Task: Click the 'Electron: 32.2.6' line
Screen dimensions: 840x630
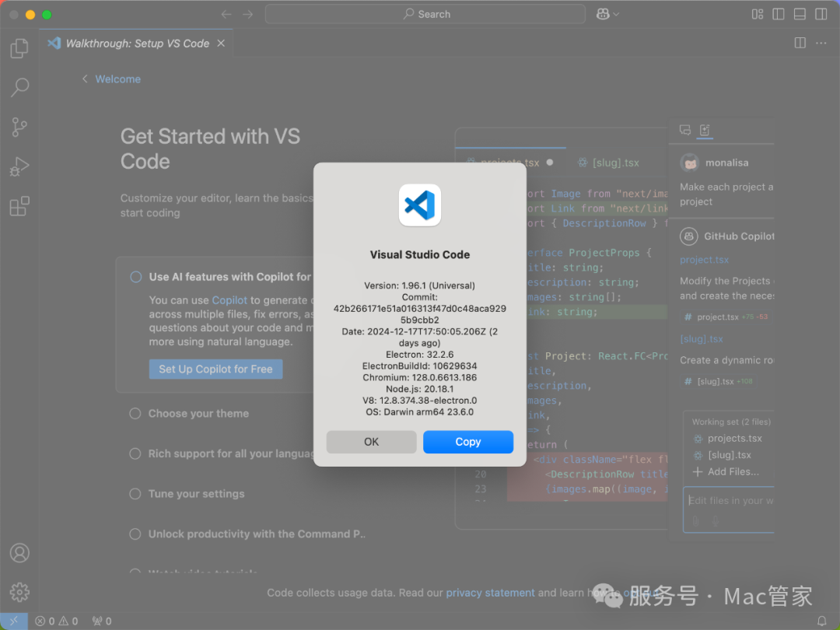Action: click(419, 355)
